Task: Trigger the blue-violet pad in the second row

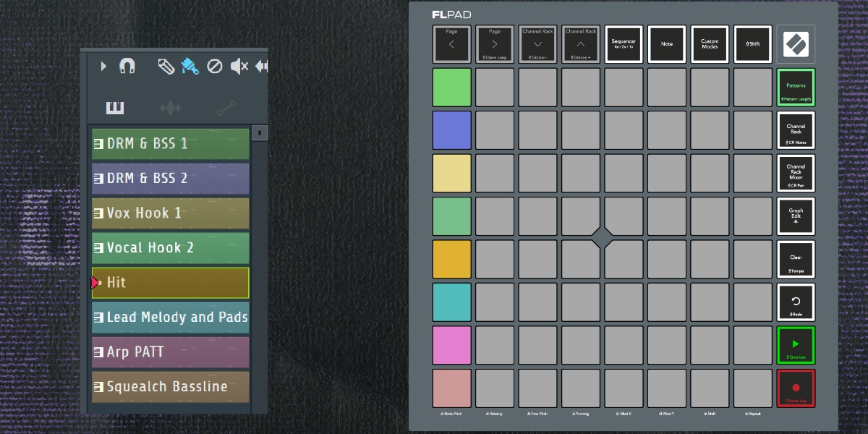Action: [452, 130]
